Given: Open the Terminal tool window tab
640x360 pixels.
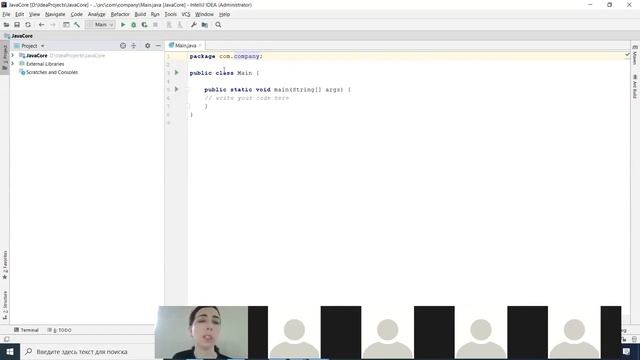Looking at the screenshot, I should 26,330.
